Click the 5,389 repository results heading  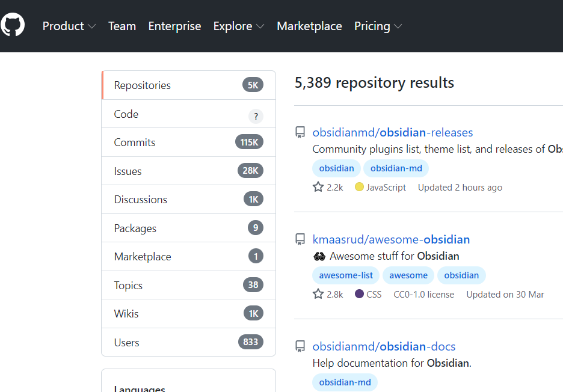click(x=374, y=82)
